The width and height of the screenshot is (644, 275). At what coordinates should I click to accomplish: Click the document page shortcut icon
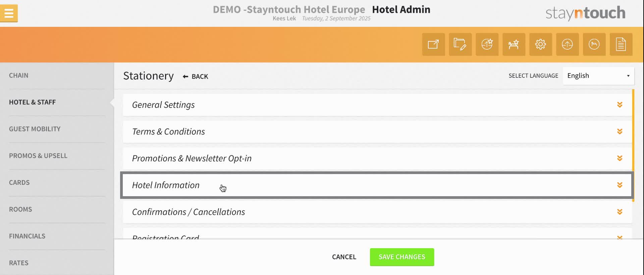[x=621, y=44]
